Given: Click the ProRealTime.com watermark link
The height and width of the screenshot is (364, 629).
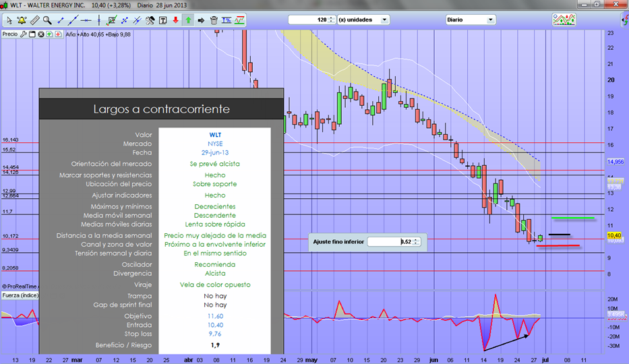Looking at the screenshot, I should tap(20, 286).
